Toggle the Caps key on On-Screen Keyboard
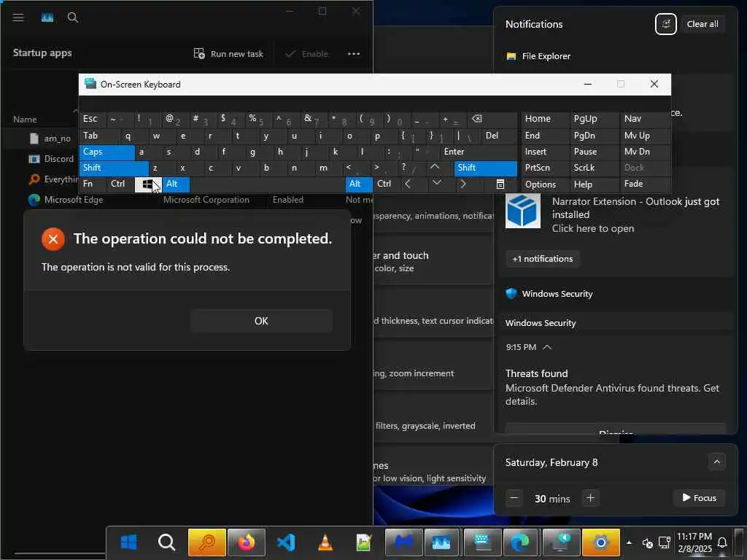This screenshot has width=747, height=560. pos(107,152)
